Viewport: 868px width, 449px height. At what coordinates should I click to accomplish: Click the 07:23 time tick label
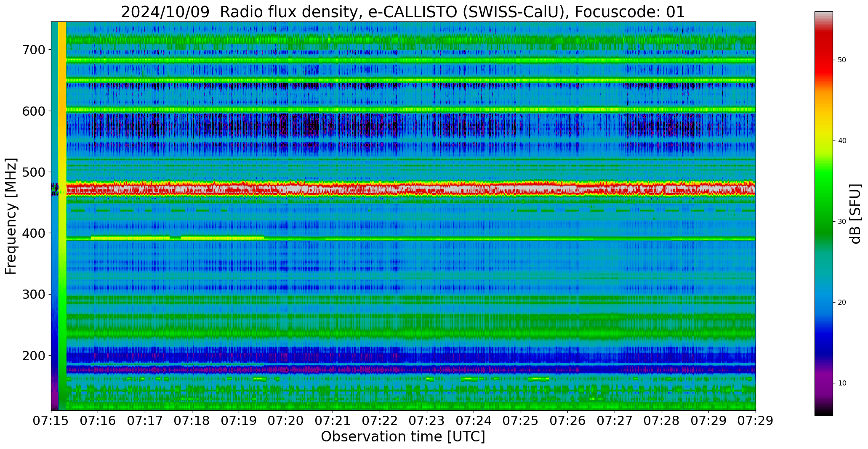click(x=427, y=421)
